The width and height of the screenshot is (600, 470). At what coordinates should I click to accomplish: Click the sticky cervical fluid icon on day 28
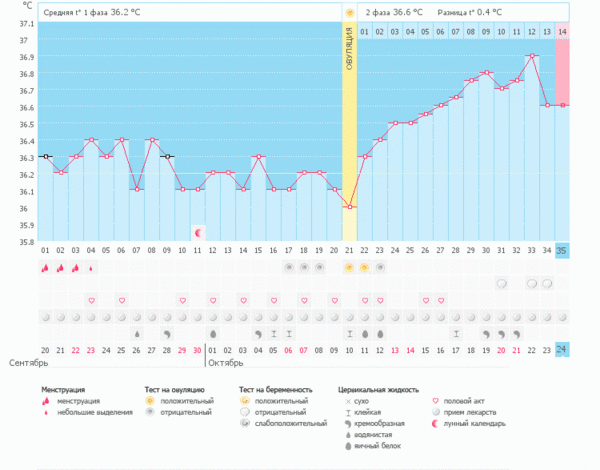click(457, 333)
